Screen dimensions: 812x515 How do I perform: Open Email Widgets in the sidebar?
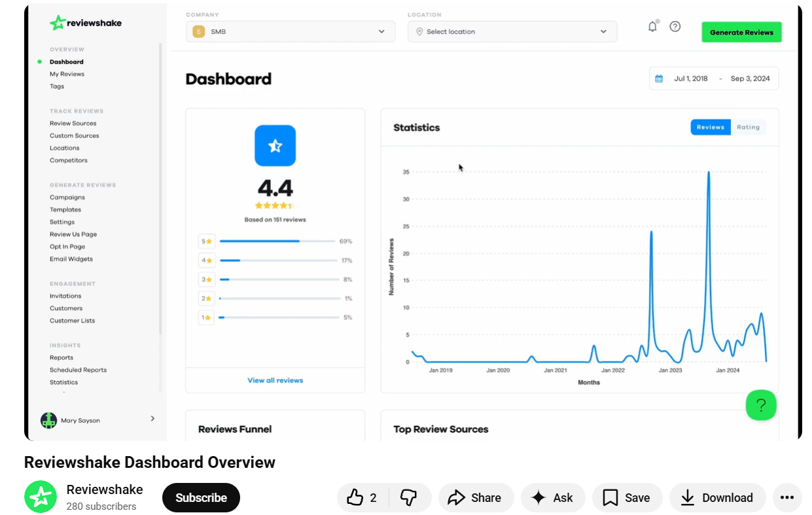[x=71, y=259]
